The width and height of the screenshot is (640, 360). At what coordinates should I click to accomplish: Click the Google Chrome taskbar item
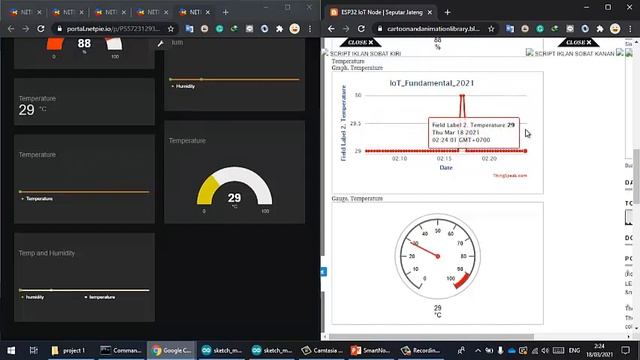[171, 351]
